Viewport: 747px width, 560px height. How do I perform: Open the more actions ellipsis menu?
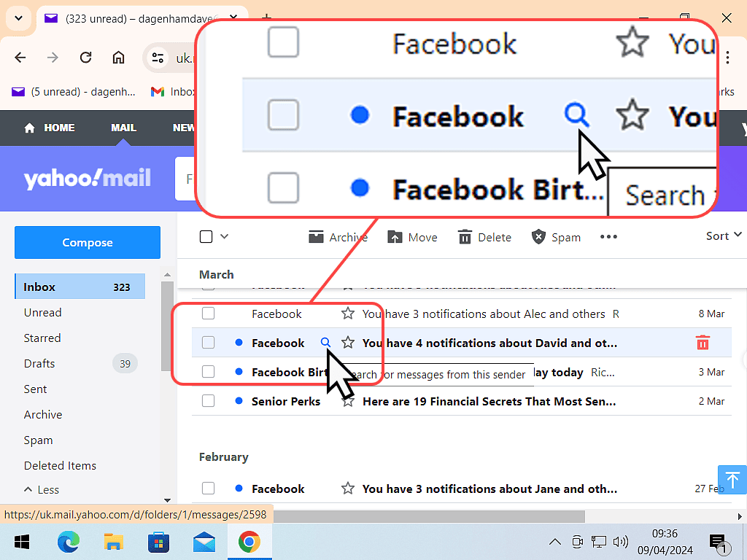(608, 237)
